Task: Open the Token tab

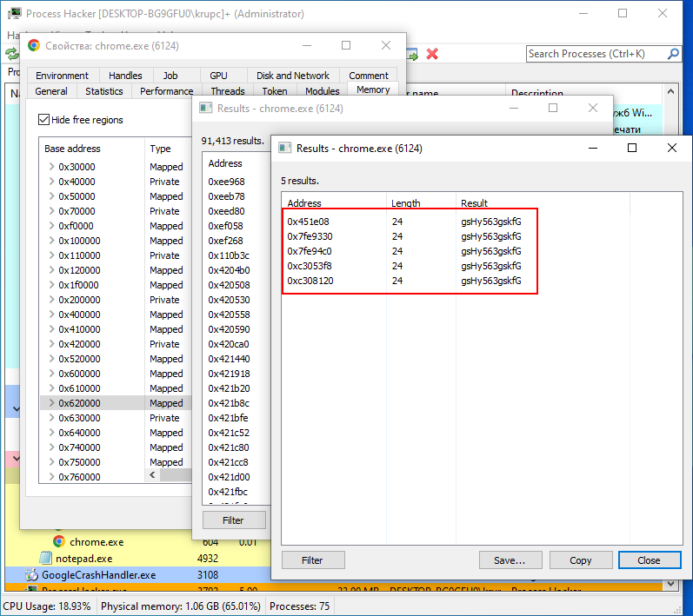Action: tap(275, 91)
